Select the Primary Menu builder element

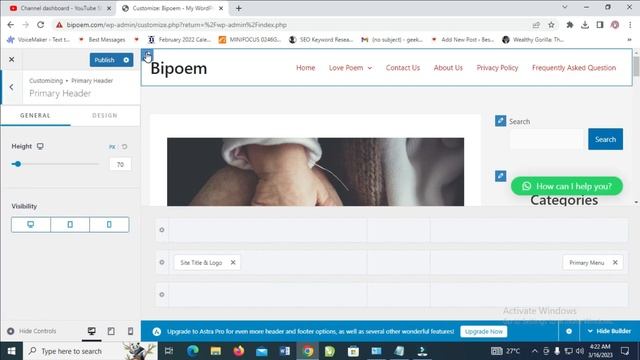coord(587,262)
